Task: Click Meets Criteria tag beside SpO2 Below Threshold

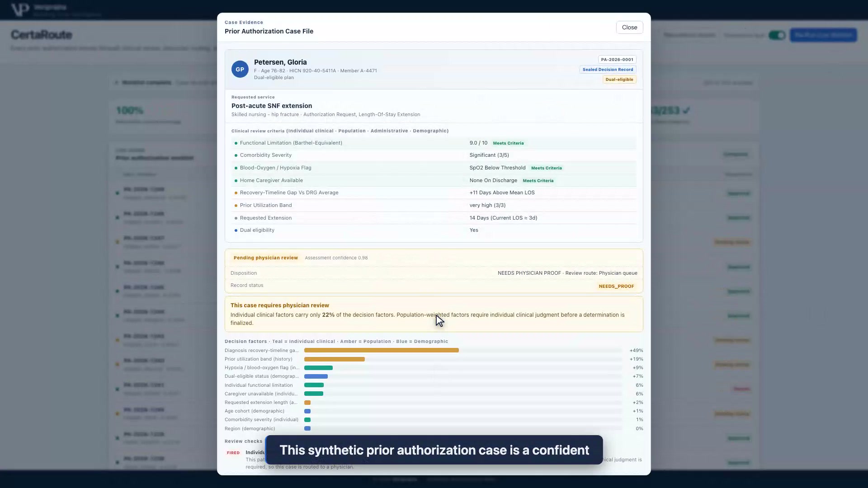Action: click(x=546, y=168)
